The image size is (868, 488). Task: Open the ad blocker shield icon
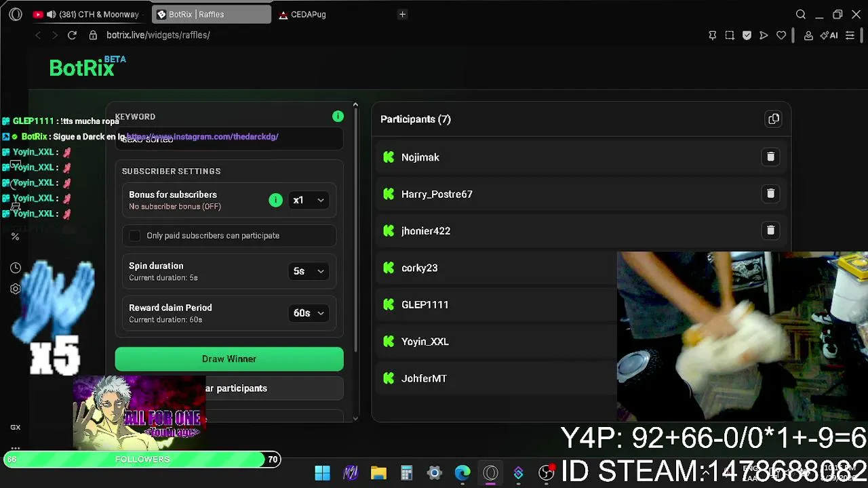click(x=747, y=35)
